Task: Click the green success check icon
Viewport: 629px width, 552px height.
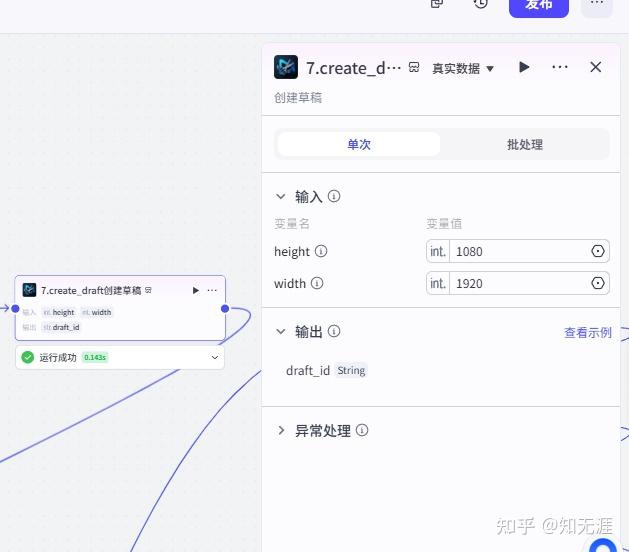Action: click(x=28, y=357)
